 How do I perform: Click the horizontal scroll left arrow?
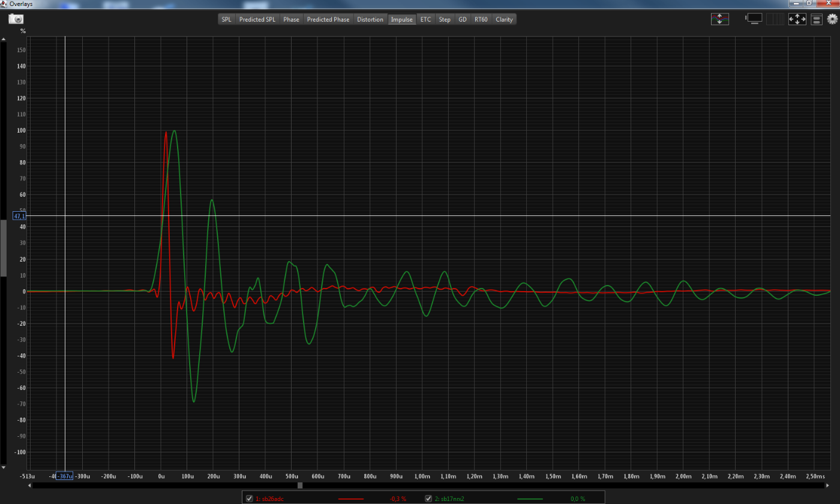[30, 485]
